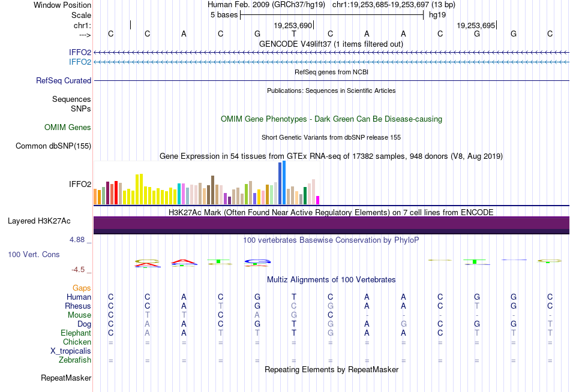
Task: Click the 100 Vert. Cons label
Action: pyautogui.click(x=34, y=254)
